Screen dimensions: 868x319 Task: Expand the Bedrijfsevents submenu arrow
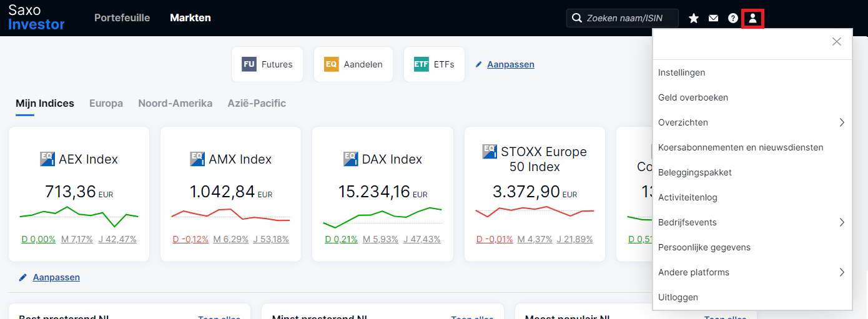pos(841,222)
